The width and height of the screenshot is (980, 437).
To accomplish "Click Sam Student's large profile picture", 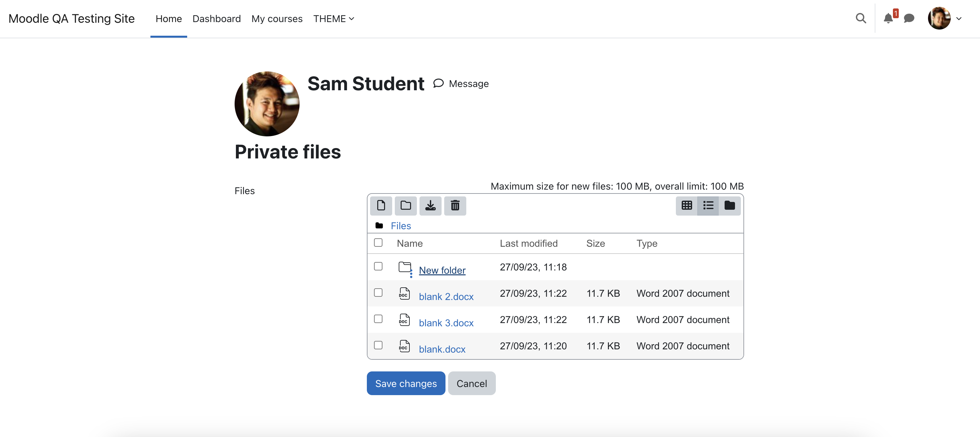I will (x=267, y=104).
